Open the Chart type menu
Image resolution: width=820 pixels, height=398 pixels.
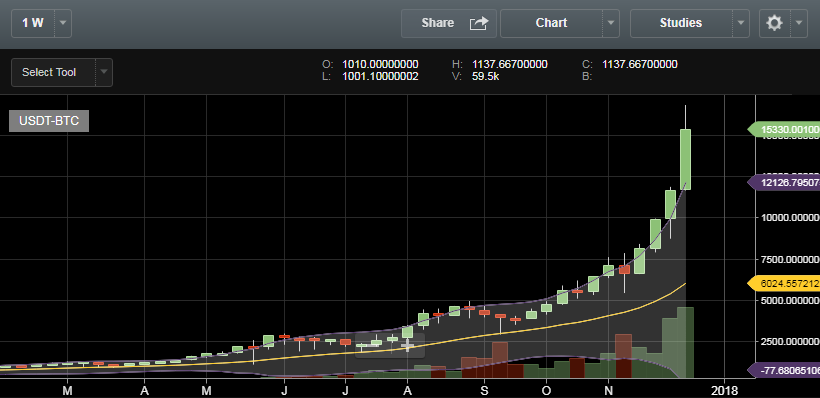click(x=552, y=23)
